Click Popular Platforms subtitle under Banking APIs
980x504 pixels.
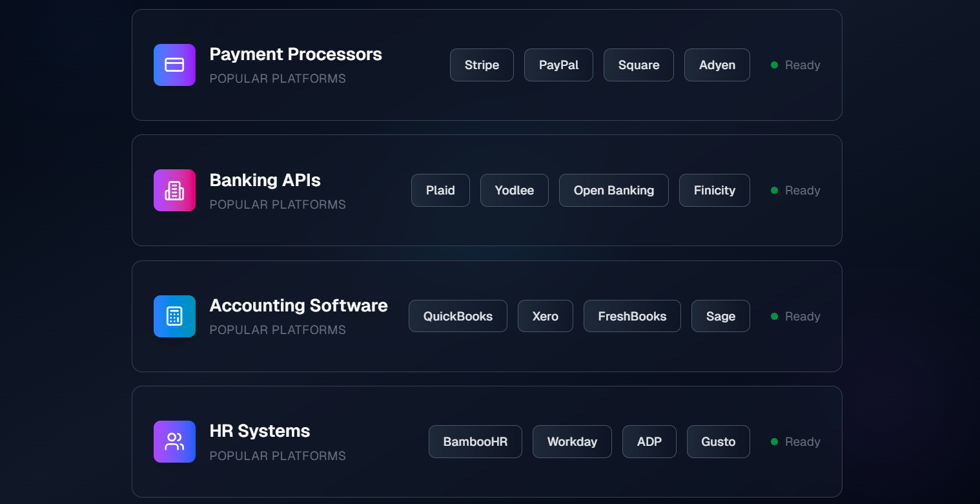[278, 204]
